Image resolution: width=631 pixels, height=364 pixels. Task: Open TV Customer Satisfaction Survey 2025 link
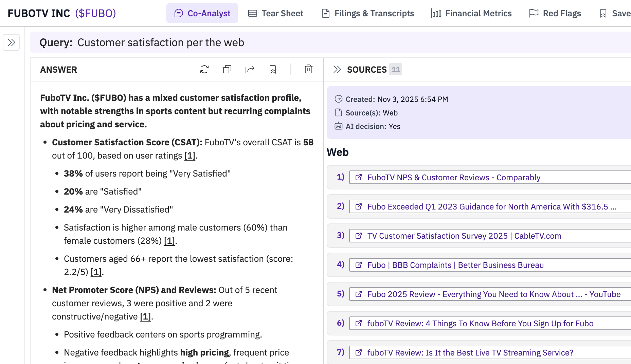click(x=464, y=236)
